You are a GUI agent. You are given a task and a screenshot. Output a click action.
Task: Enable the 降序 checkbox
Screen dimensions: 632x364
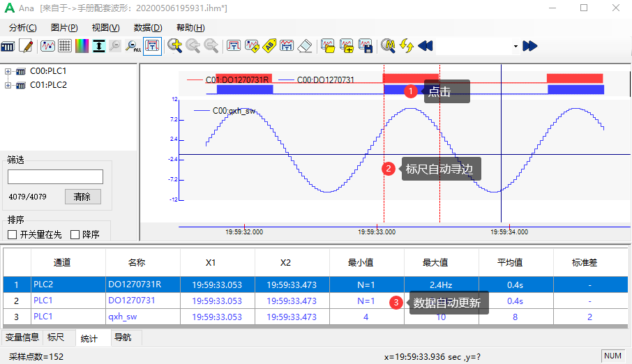pos(75,234)
